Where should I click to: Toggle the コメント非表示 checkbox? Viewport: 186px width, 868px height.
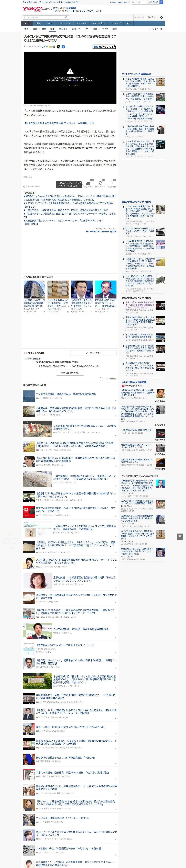click(x=102, y=379)
